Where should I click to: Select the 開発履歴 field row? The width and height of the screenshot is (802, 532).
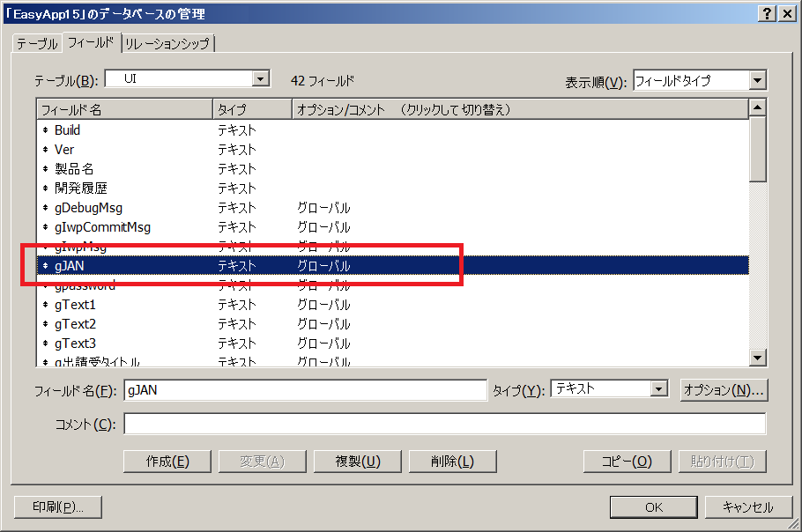click(x=393, y=188)
